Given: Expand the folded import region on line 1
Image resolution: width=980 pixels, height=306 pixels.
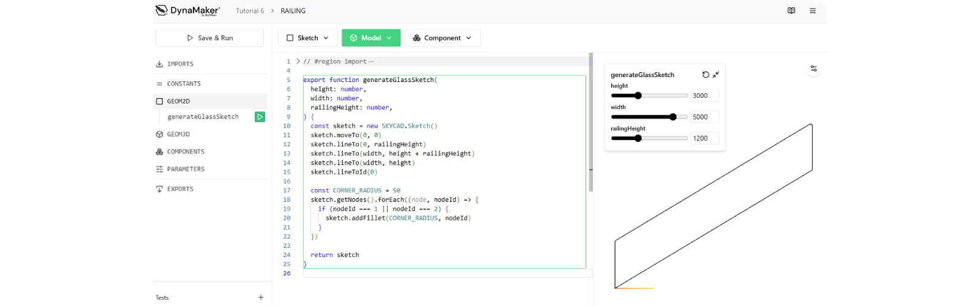Looking at the screenshot, I should point(298,61).
